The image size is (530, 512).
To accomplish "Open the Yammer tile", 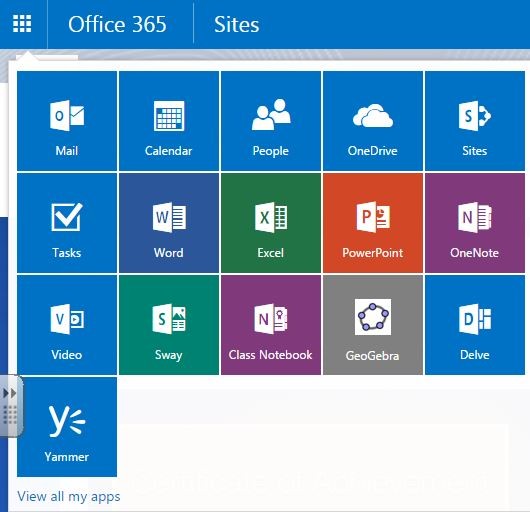I will click(67, 427).
